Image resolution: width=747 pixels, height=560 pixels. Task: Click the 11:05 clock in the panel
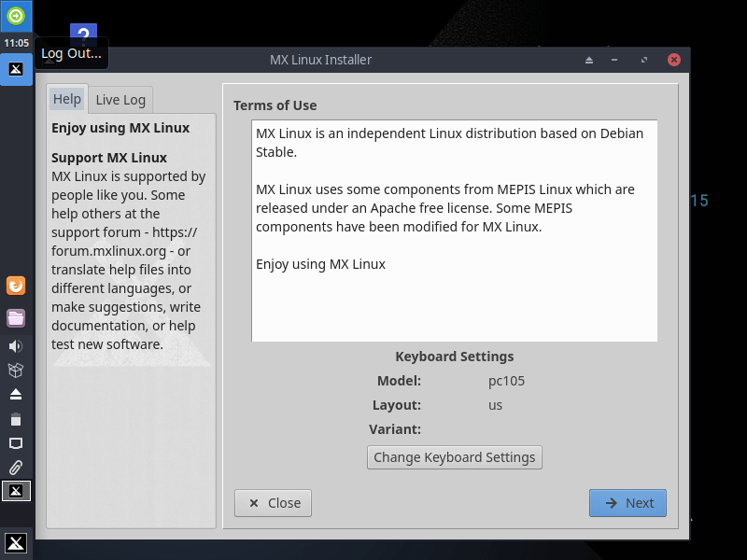pyautogui.click(x=16, y=43)
